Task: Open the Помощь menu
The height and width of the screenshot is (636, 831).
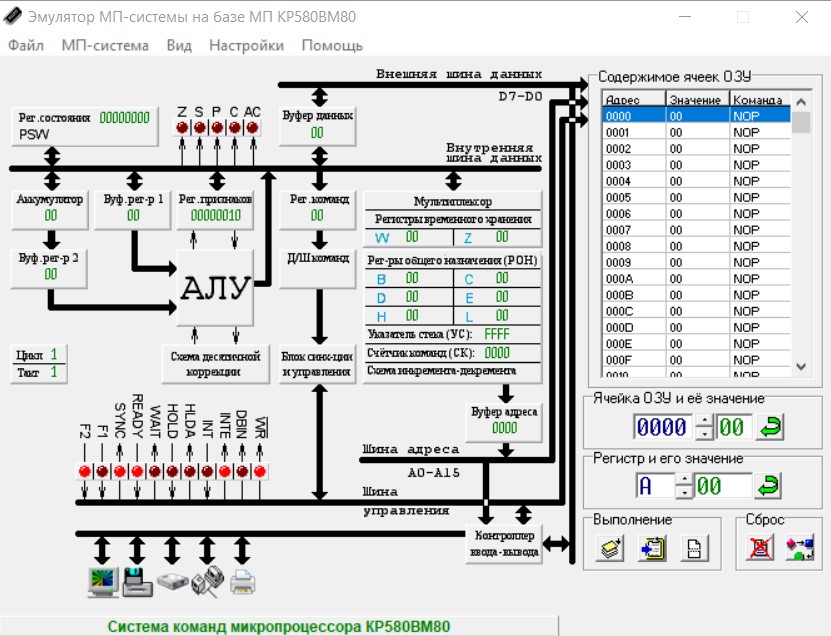Action: tap(332, 45)
